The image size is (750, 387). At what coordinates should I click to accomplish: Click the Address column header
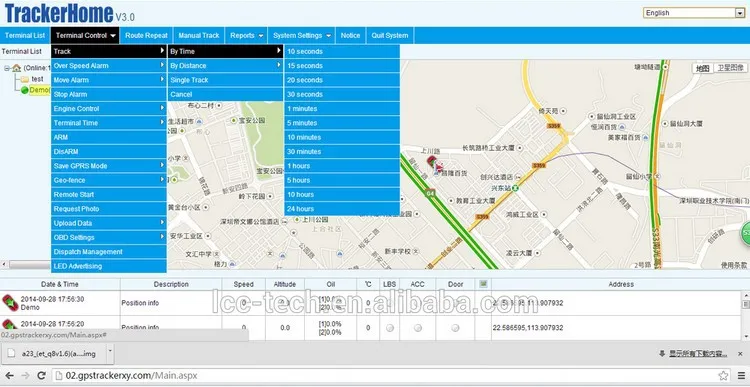621,284
